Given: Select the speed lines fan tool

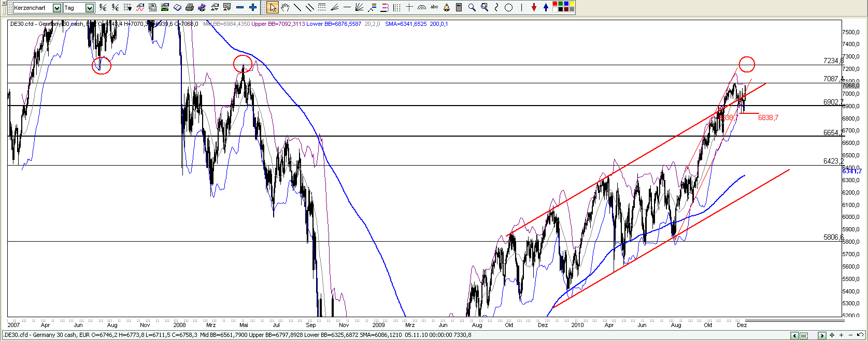Looking at the screenshot, I should (334, 7).
